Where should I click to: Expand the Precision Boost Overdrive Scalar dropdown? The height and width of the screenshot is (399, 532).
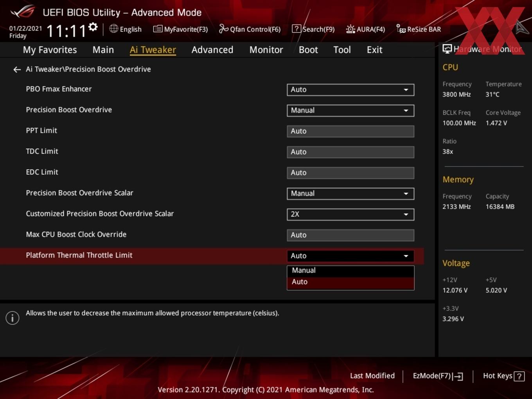point(350,194)
